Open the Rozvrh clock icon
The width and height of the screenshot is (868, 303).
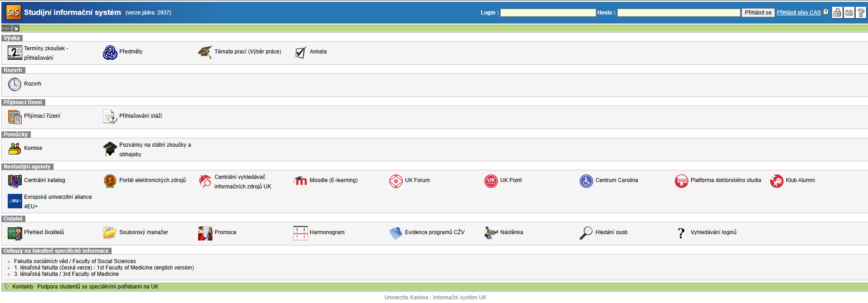[x=15, y=85]
